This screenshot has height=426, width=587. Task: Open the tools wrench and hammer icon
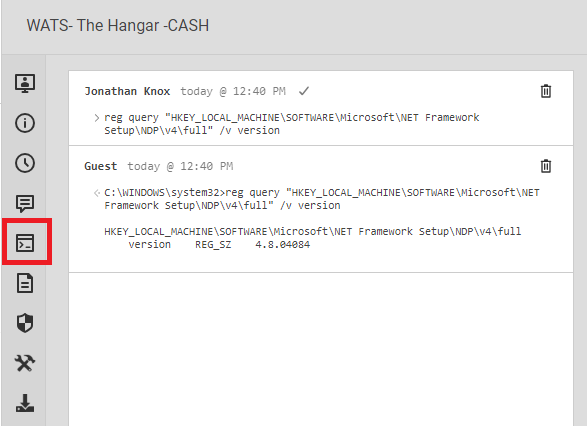pyautogui.click(x=25, y=363)
